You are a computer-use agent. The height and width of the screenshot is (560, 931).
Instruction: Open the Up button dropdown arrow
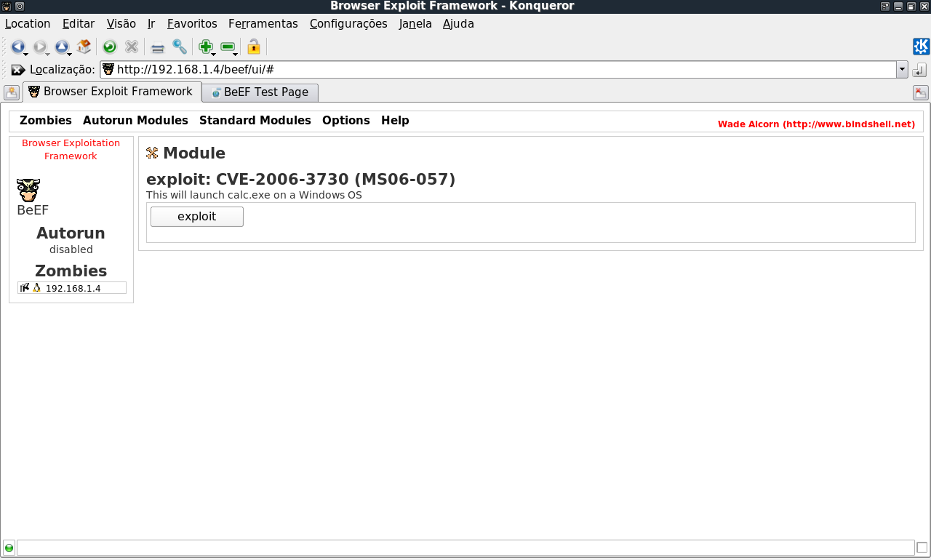click(x=70, y=54)
